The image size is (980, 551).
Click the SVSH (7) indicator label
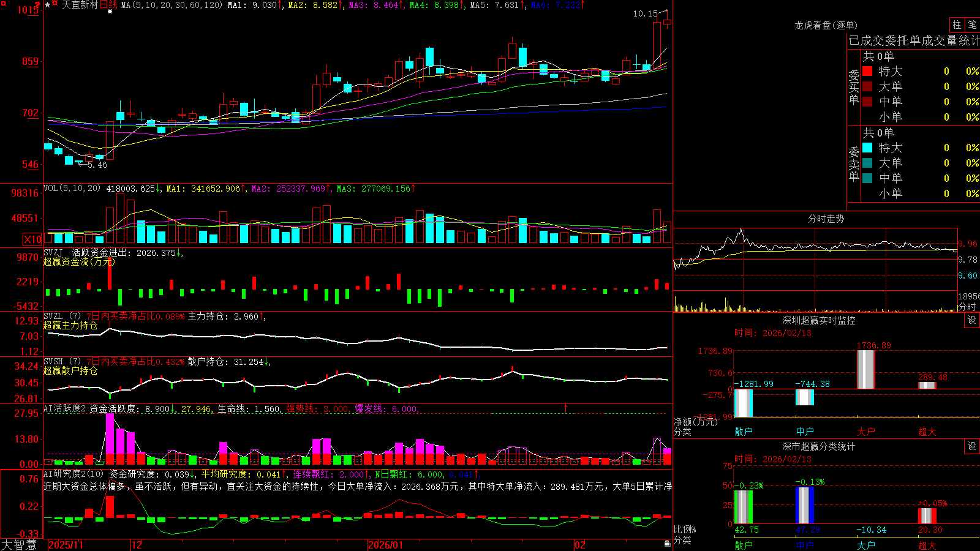pos(62,361)
